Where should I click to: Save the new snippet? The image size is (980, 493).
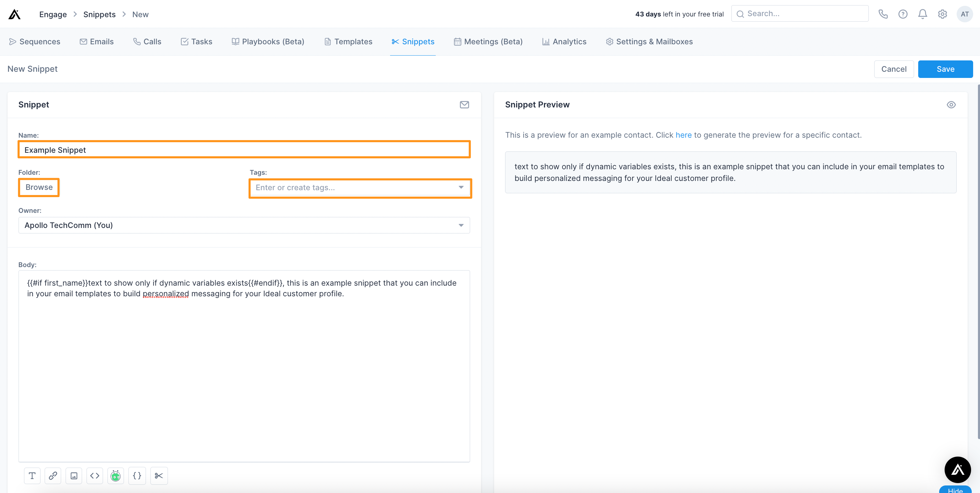click(945, 69)
